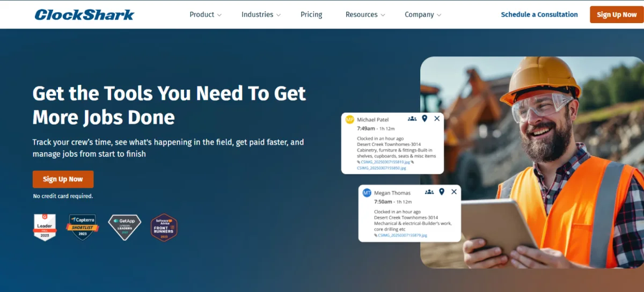Click the GetApp Category Leaders badge
Screen dimensions: 644x292
(x=124, y=227)
